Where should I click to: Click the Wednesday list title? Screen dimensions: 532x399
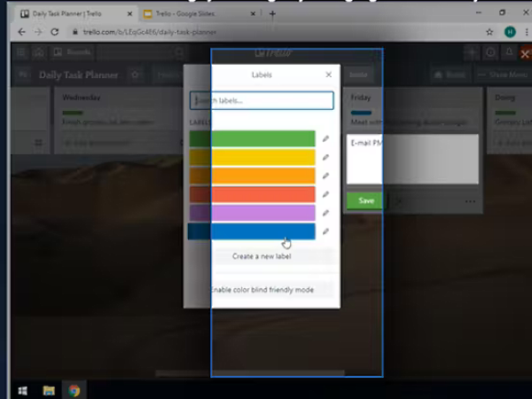[x=82, y=98]
